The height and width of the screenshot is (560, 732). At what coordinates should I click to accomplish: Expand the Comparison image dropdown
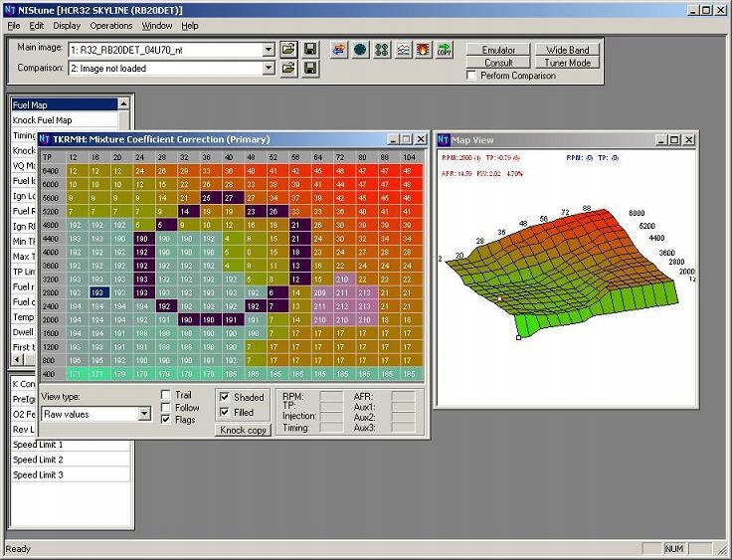269,69
